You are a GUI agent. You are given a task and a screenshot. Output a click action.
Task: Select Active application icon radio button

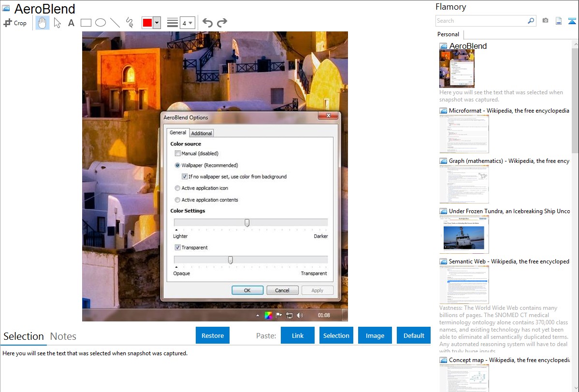click(178, 188)
